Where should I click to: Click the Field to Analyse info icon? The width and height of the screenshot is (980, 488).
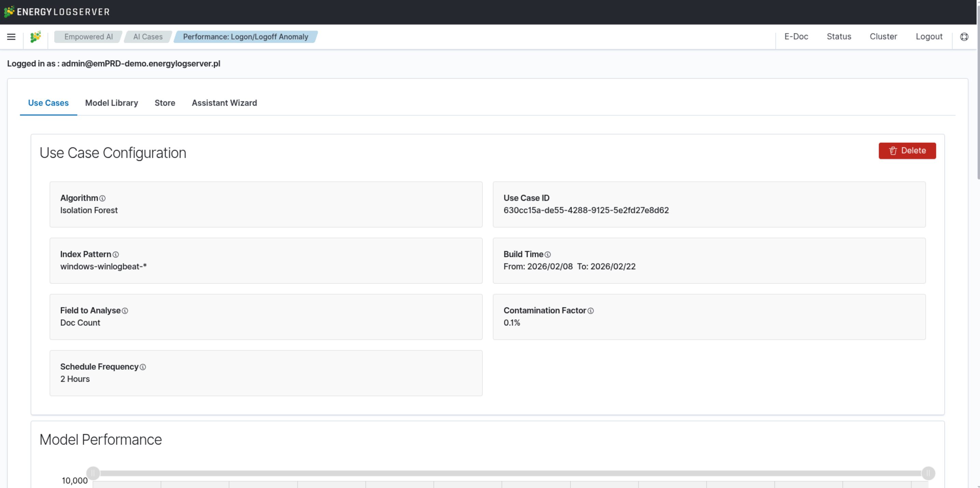coord(125,311)
